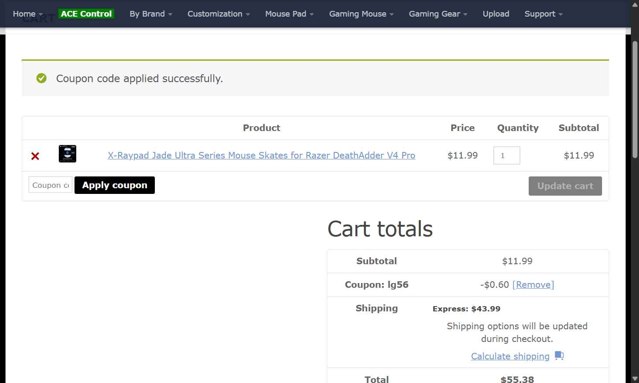The image size is (639, 383).
Task: Select the -$0.60 coupon discount text
Action: [x=495, y=284]
